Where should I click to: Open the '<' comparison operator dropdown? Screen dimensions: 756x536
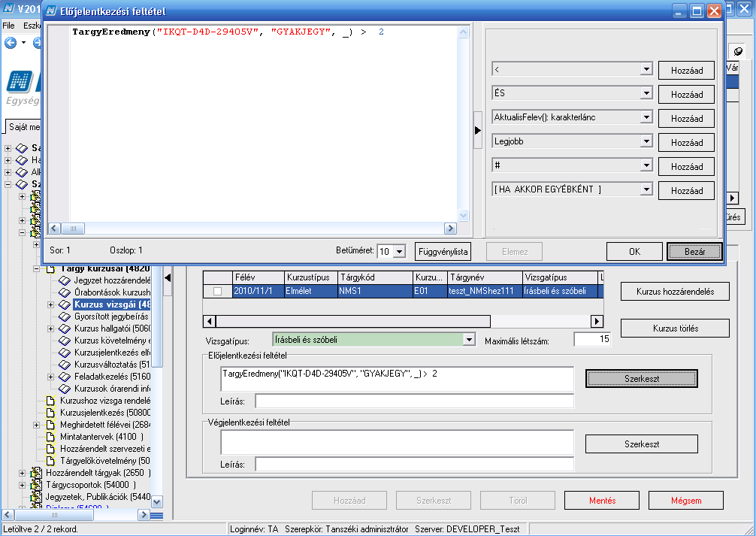click(646, 69)
